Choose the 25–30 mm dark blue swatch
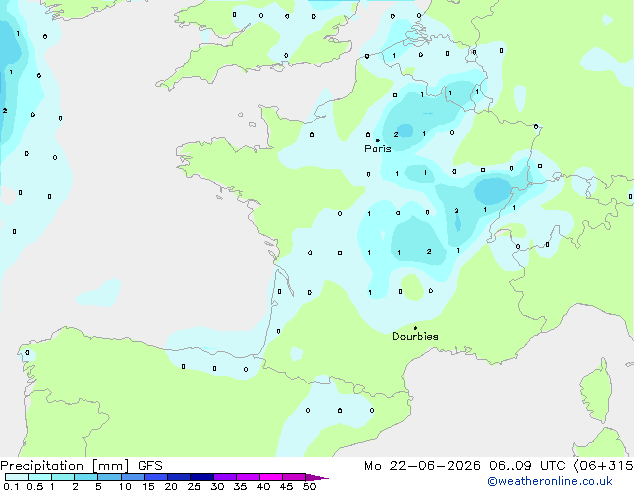Image resolution: width=634 pixels, height=490 pixels. (202, 477)
